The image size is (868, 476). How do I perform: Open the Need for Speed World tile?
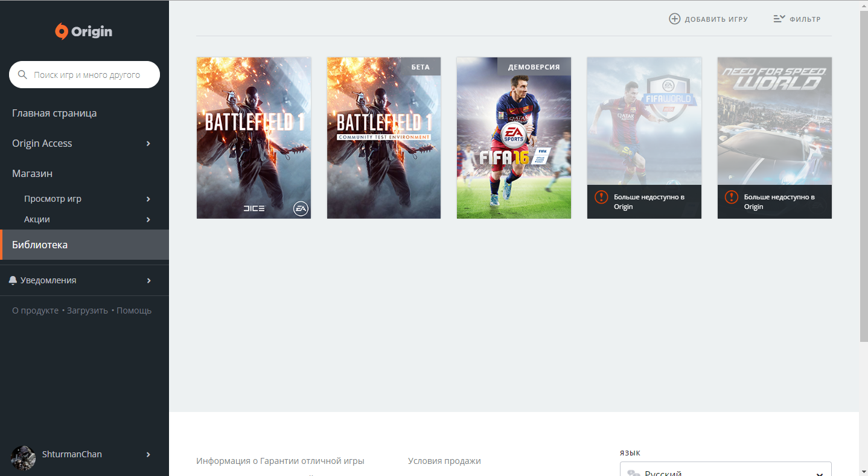pos(774,138)
